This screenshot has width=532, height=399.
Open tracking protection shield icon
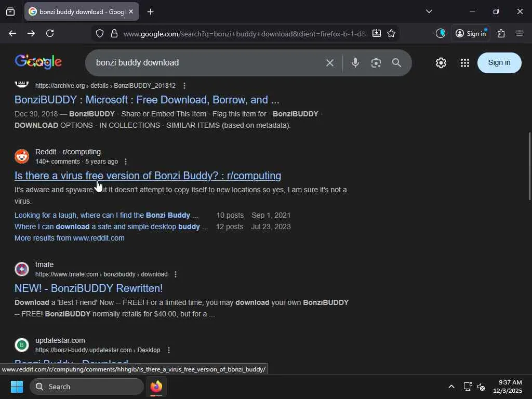pos(99,34)
